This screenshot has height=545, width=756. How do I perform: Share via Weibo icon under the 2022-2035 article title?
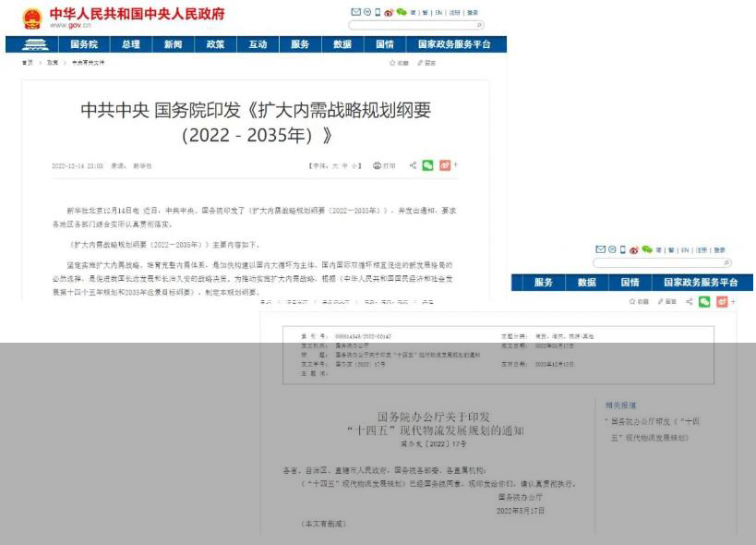pos(445,165)
